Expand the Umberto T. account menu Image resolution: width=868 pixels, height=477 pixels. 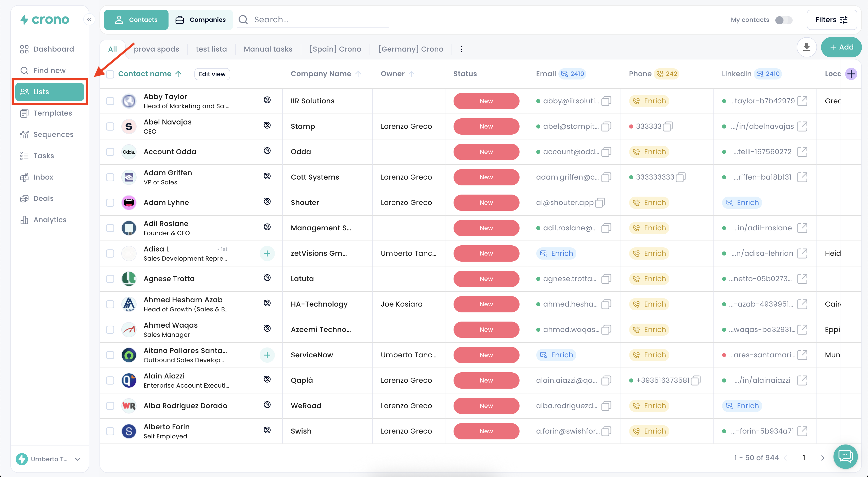click(x=77, y=459)
